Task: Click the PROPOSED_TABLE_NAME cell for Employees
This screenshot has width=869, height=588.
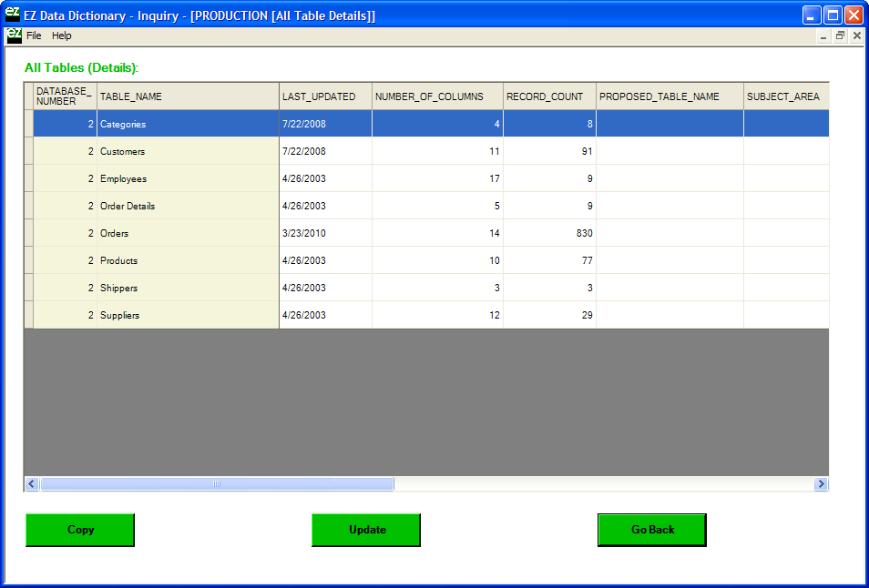Action: coord(670,178)
